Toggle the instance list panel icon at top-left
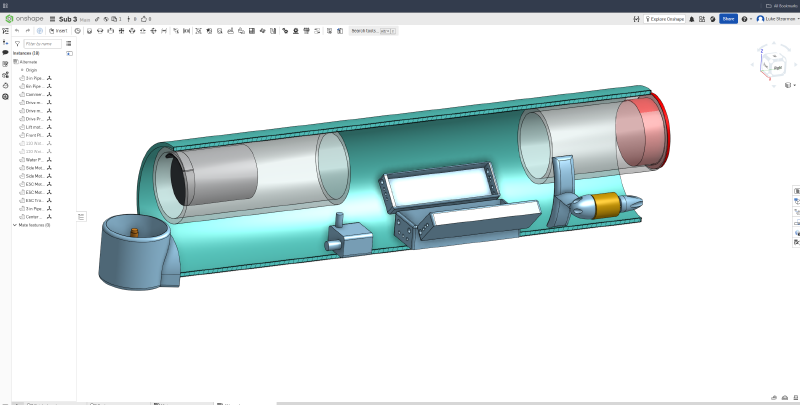Image resolution: width=800 pixels, height=405 pixels. click(6, 31)
